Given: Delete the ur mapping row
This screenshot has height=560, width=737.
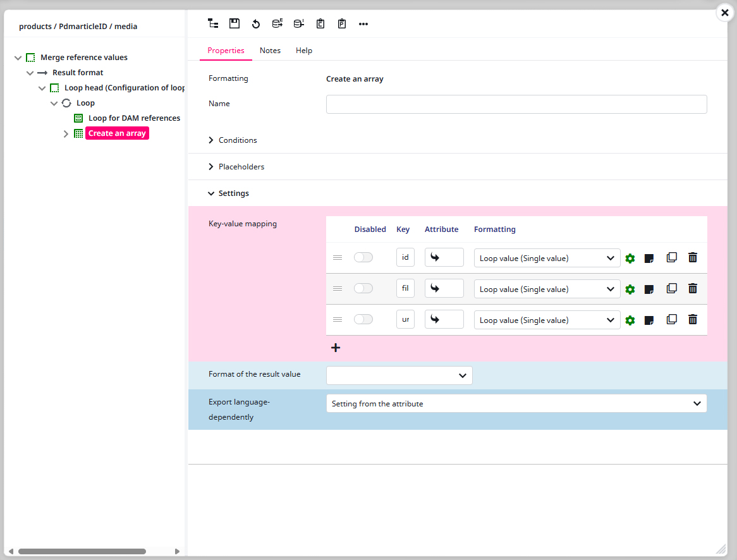Looking at the screenshot, I should pyautogui.click(x=693, y=319).
